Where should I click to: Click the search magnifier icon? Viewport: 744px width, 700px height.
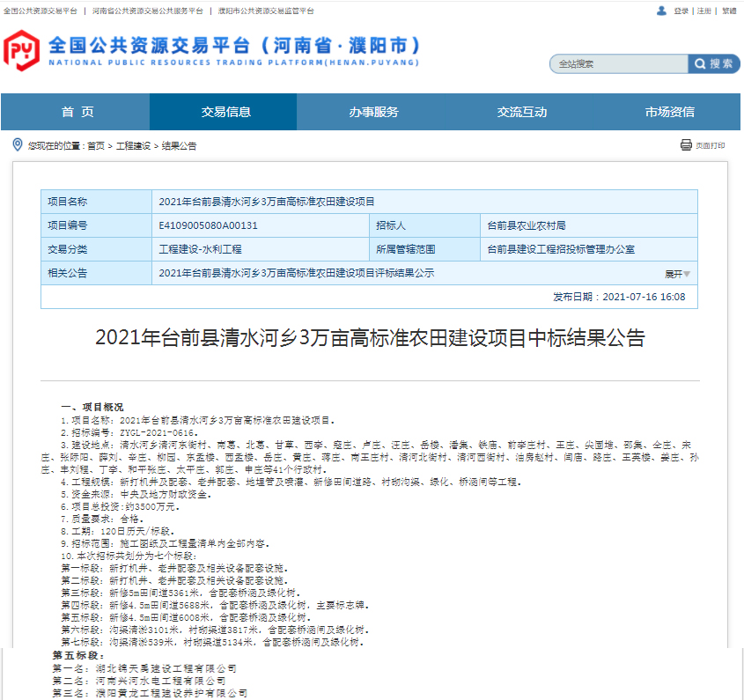tap(701, 63)
